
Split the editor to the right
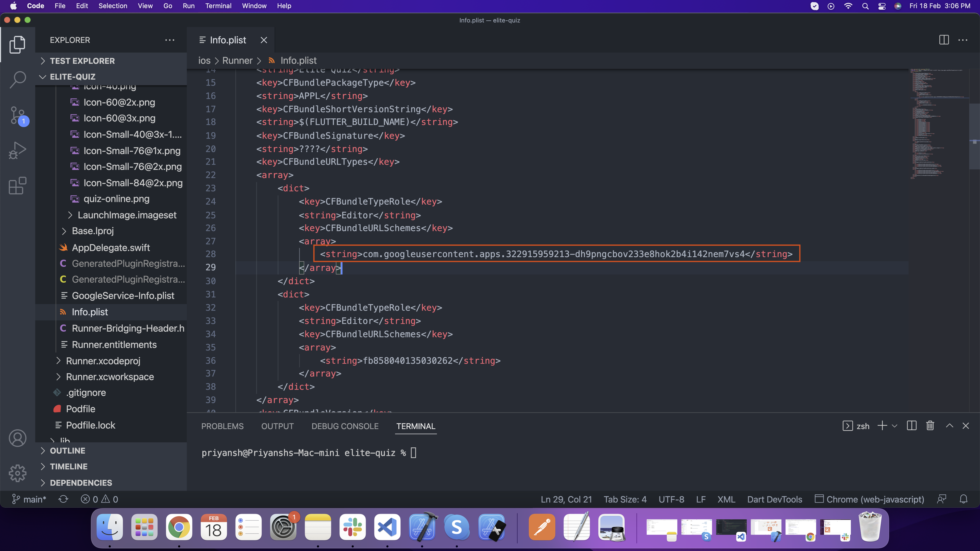click(x=944, y=40)
